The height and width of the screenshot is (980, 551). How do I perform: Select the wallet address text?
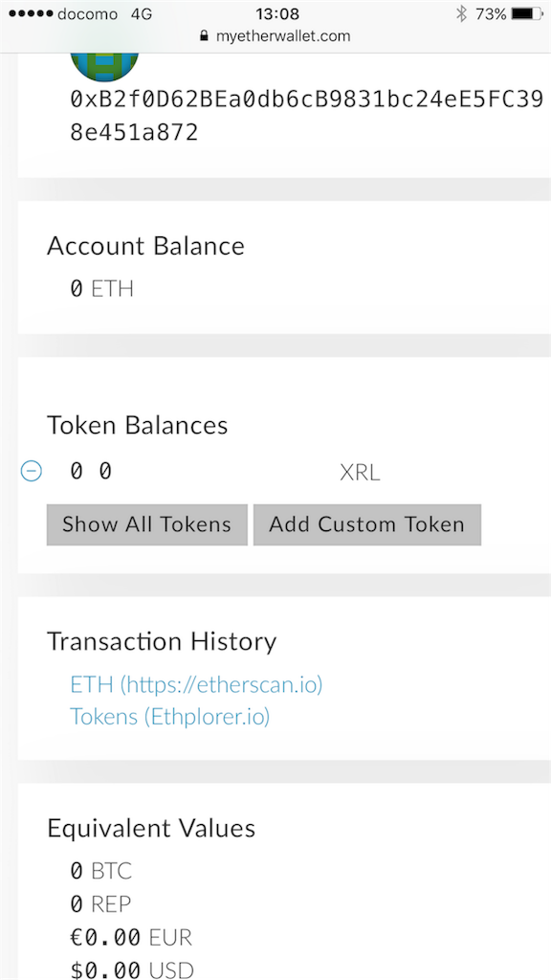tap(306, 116)
